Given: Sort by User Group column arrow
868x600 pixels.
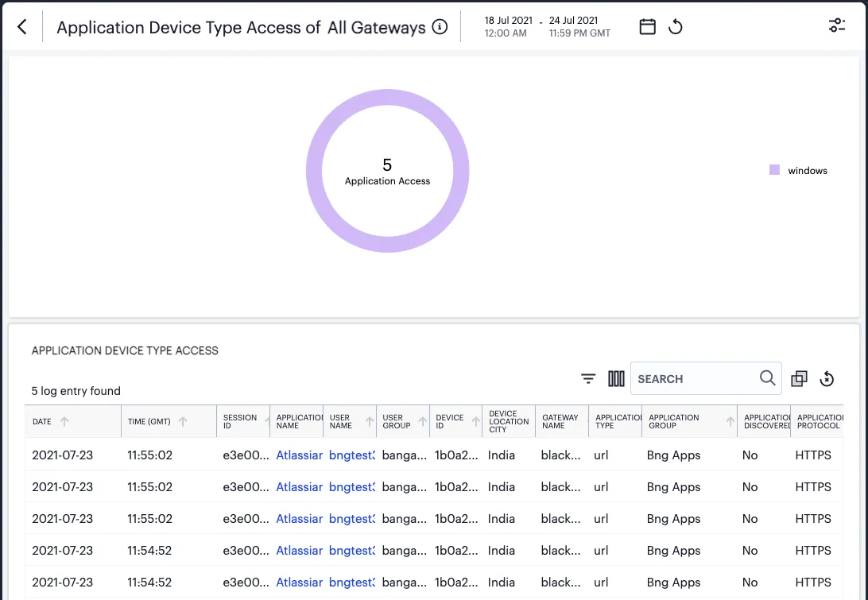Looking at the screenshot, I should [422, 422].
